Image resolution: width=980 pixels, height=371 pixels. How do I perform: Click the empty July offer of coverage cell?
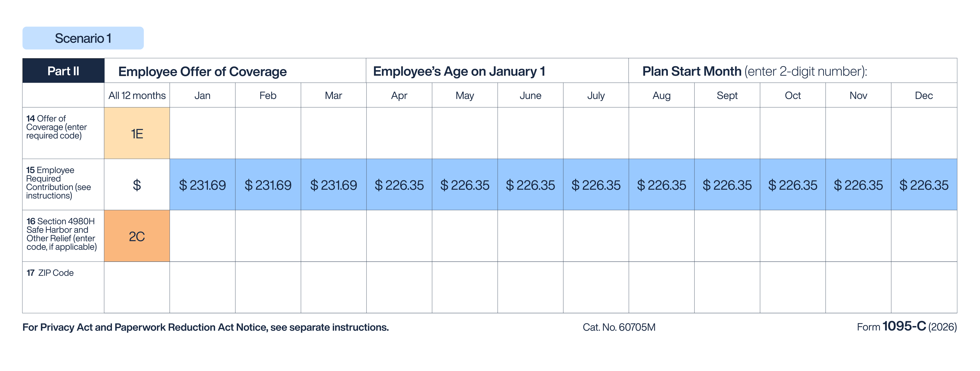tap(596, 133)
